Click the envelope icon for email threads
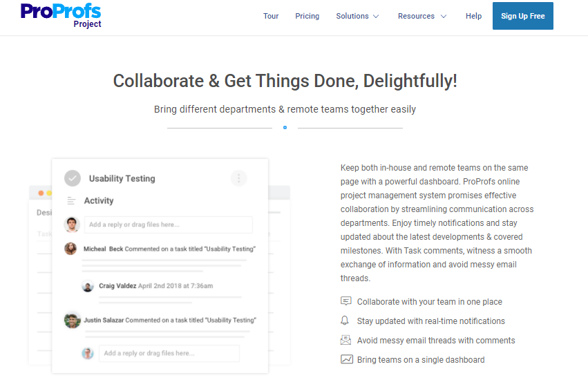Image resolution: width=588 pixels, height=380 pixels. [x=345, y=340]
